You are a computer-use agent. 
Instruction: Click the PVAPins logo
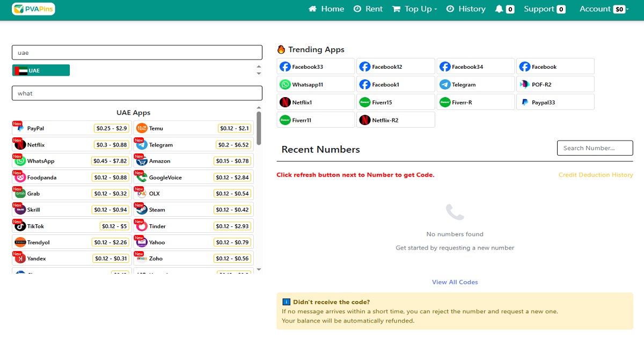click(33, 9)
